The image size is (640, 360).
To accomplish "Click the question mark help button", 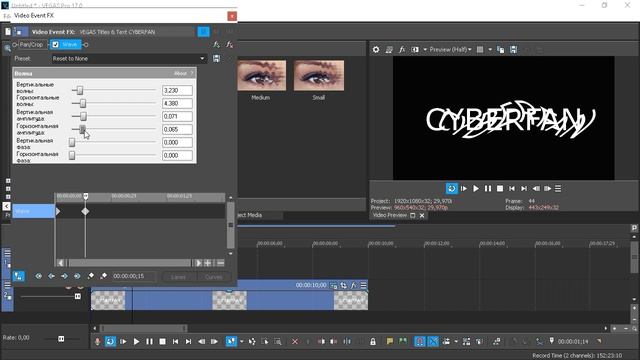I will pyautogui.click(x=192, y=73).
